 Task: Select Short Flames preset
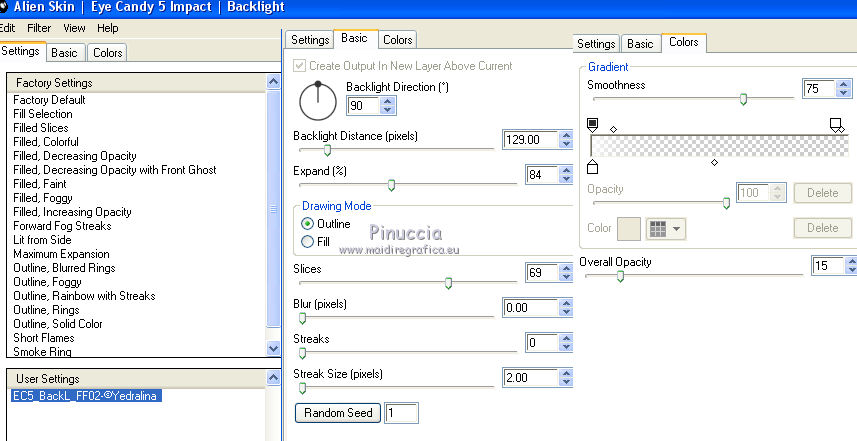coord(44,338)
